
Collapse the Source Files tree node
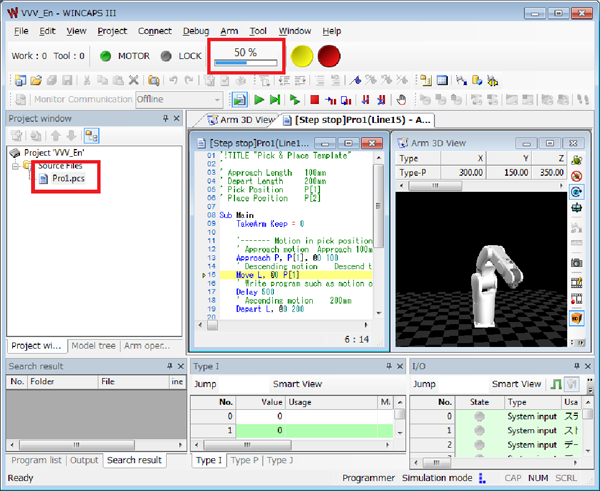pyautogui.click(x=16, y=166)
